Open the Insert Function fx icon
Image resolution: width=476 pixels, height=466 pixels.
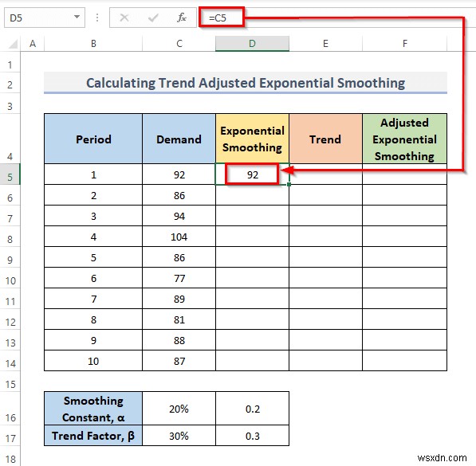182,18
